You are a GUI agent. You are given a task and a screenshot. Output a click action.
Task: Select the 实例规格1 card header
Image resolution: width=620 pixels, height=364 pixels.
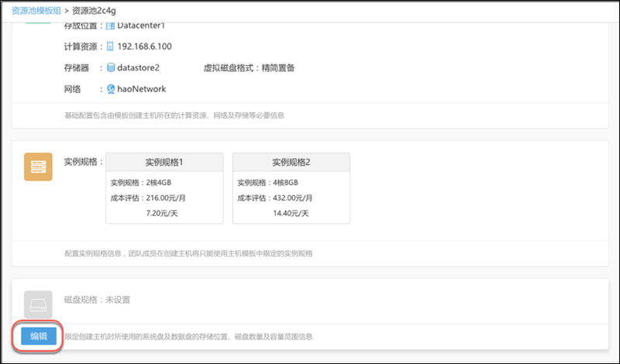click(164, 163)
